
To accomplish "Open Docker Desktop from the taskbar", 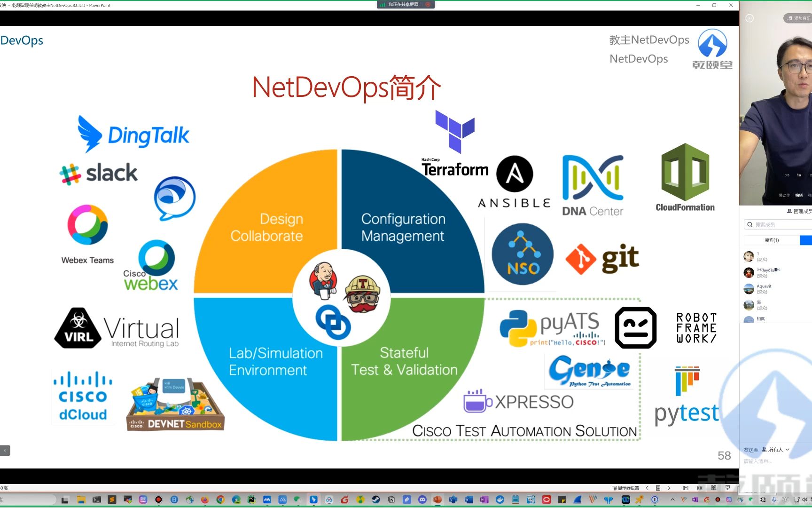I will 500,500.
